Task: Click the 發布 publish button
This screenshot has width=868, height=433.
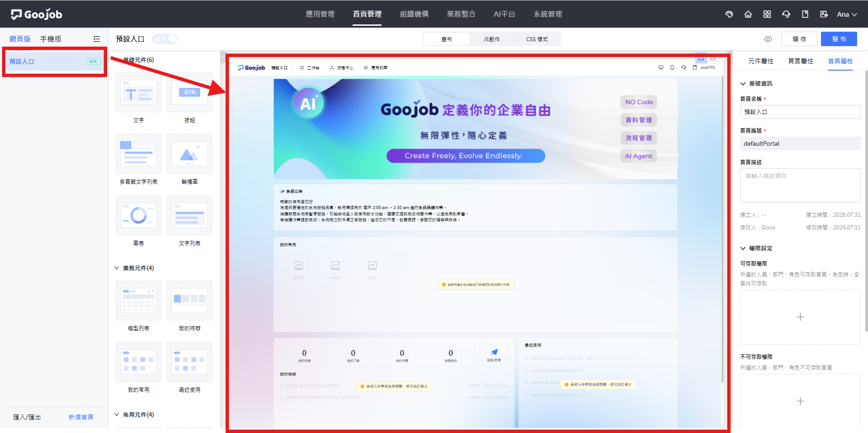Action: (x=839, y=39)
